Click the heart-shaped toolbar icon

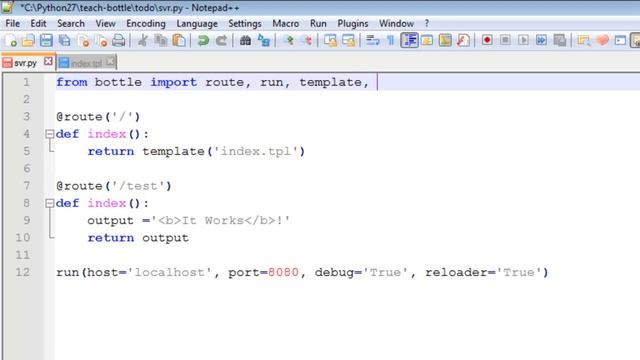pos(602,40)
